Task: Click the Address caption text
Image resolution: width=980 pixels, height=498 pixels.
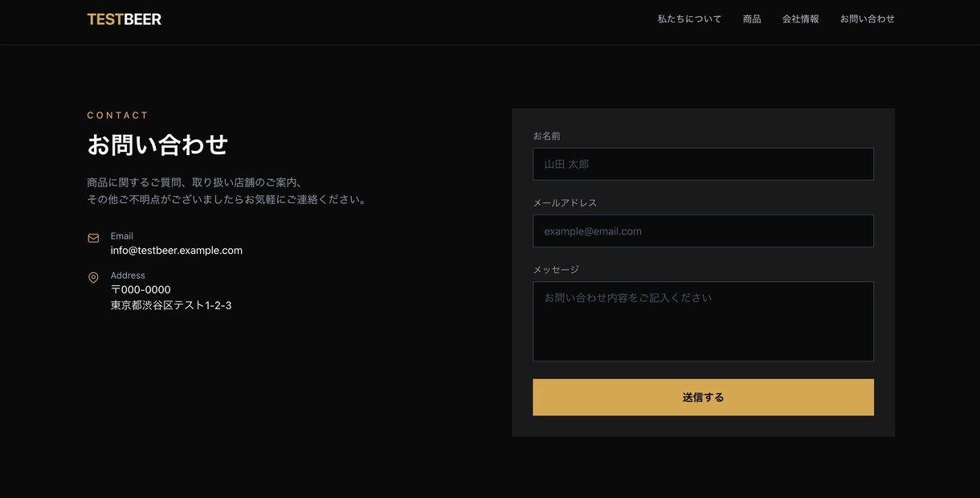Action: click(x=128, y=276)
